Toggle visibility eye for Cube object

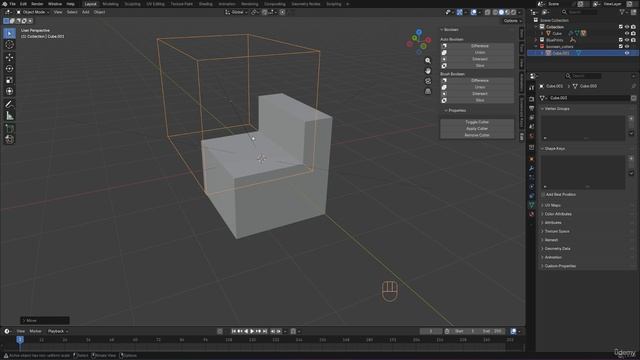[x=627, y=33]
